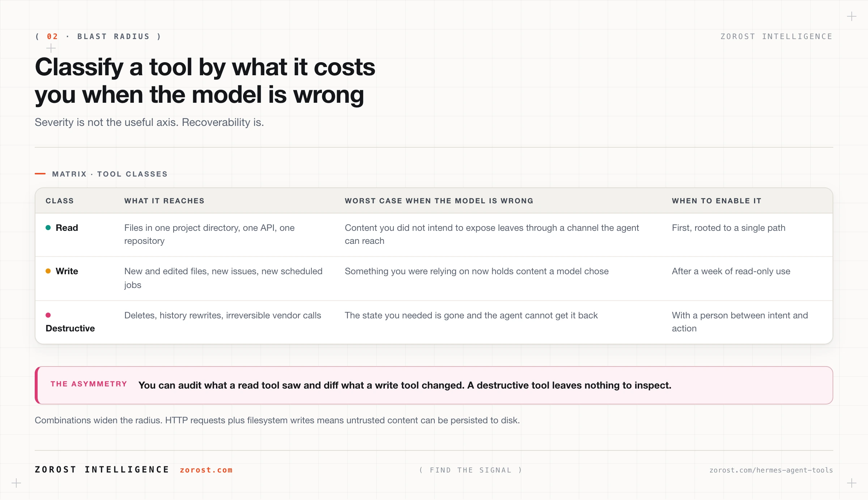The width and height of the screenshot is (868, 500).
Task: Click the '( FIND THE SIGNAL )' footer tagline
Action: pos(470,470)
